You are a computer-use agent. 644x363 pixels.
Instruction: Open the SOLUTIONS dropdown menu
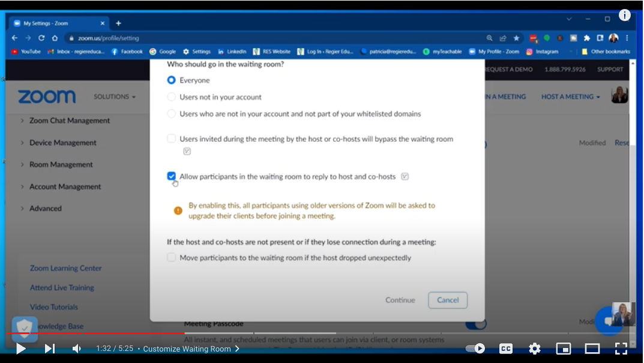point(114,97)
